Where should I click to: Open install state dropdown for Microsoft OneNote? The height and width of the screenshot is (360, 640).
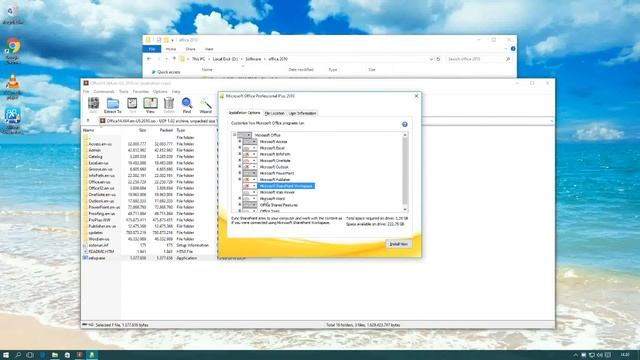250,160
